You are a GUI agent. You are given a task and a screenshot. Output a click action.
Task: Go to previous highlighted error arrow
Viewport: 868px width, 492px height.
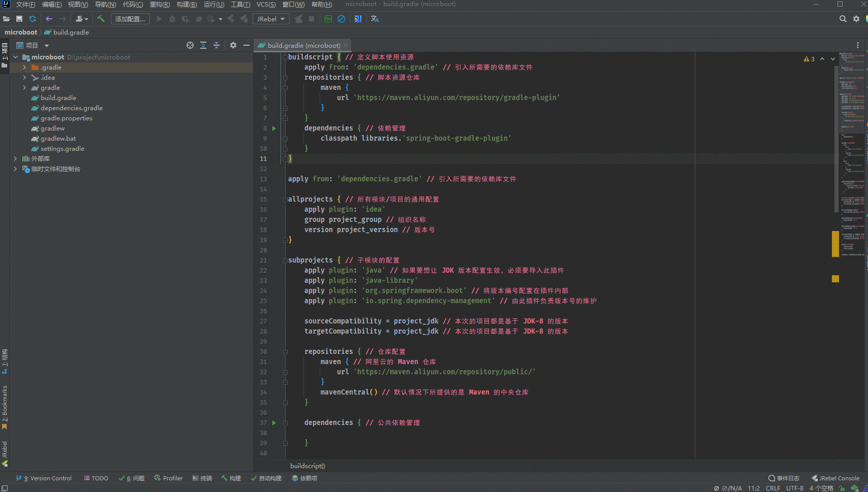pyautogui.click(x=822, y=59)
